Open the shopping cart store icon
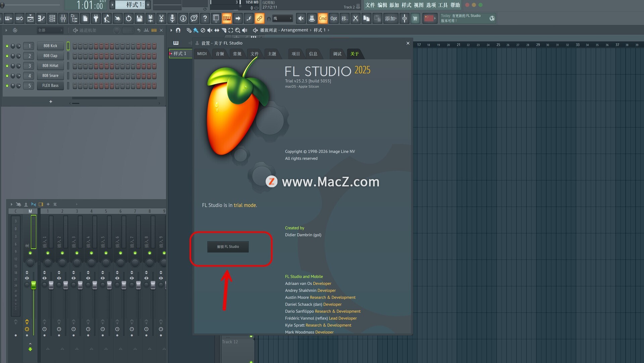The image size is (644, 363). coord(415,18)
